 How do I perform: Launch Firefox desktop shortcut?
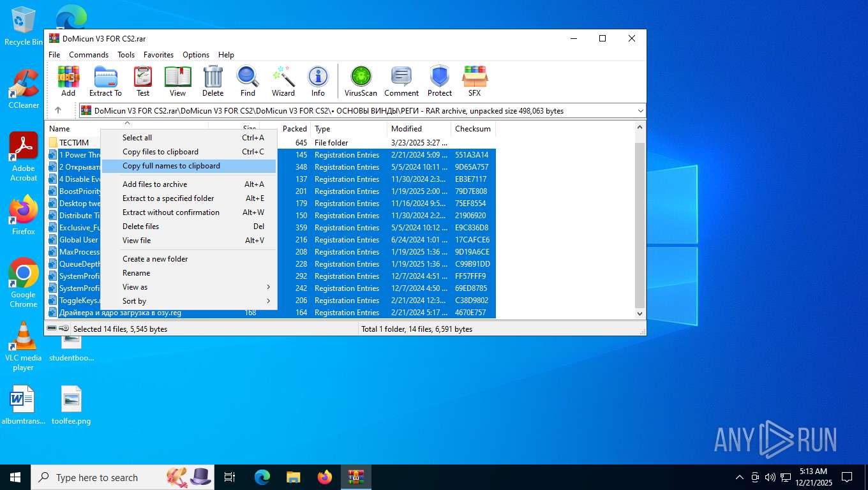tap(24, 215)
